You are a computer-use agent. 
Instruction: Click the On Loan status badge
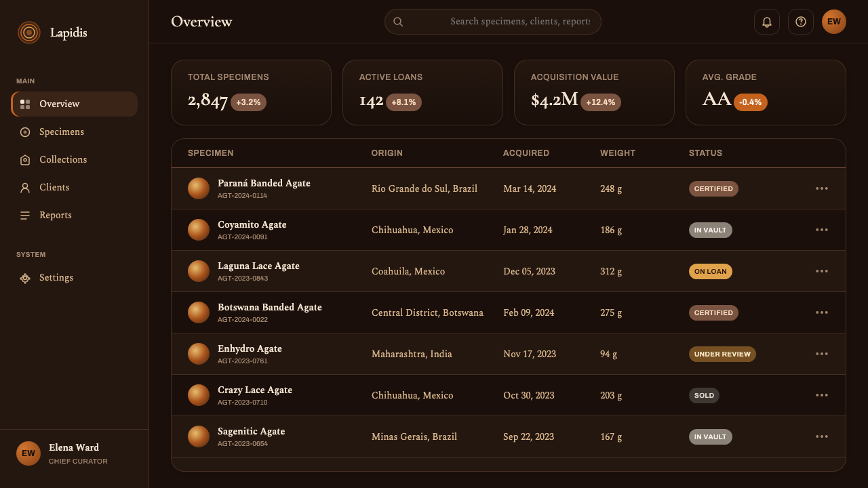click(x=711, y=272)
